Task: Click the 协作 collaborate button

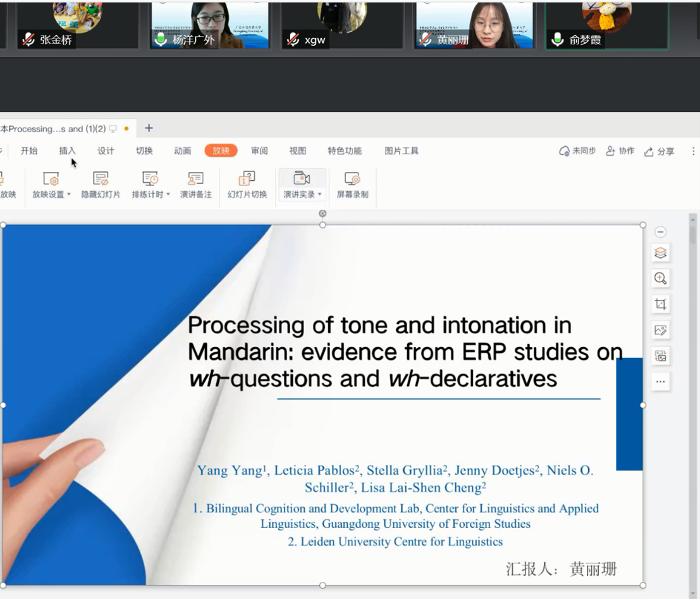Action: (x=620, y=151)
